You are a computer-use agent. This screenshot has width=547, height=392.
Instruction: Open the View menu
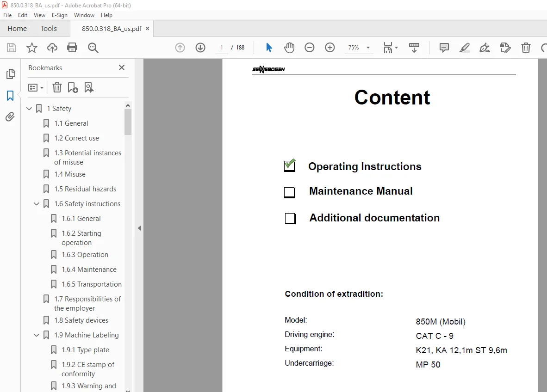(39, 15)
